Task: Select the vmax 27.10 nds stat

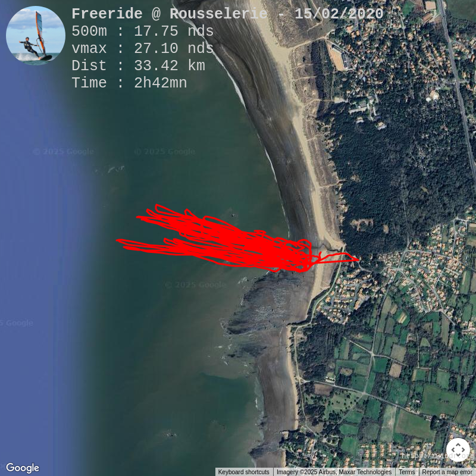Action: pyautogui.click(x=143, y=48)
